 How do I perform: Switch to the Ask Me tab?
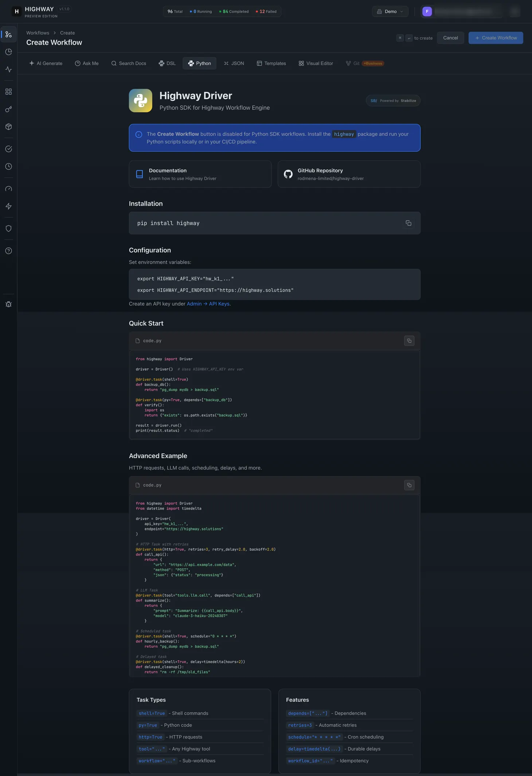click(x=87, y=63)
